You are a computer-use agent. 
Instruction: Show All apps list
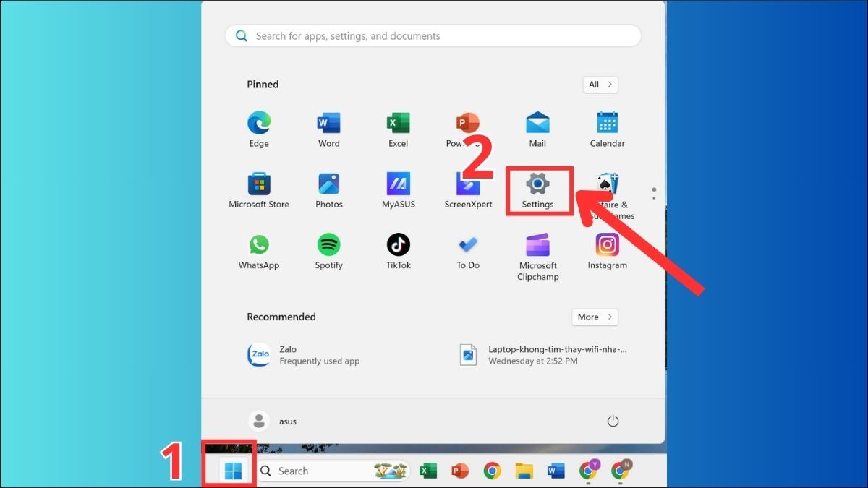(600, 85)
